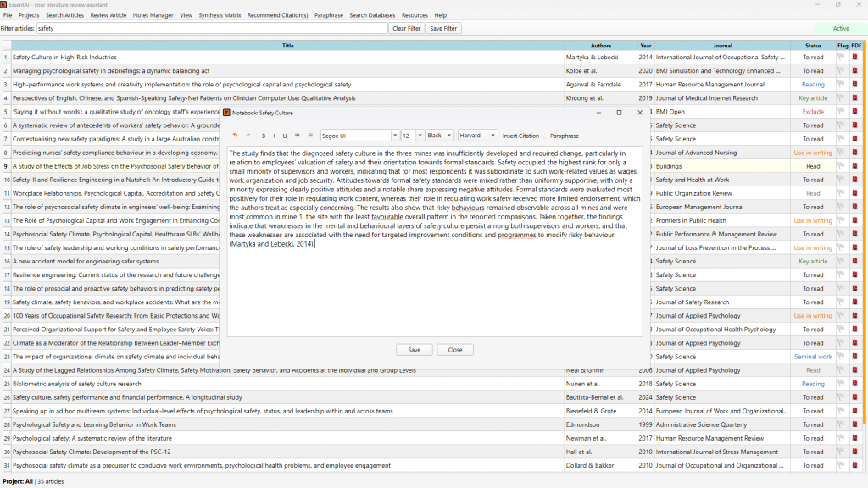
Task: Apply bulleted list in Notebook toolbar
Action: 298,136
